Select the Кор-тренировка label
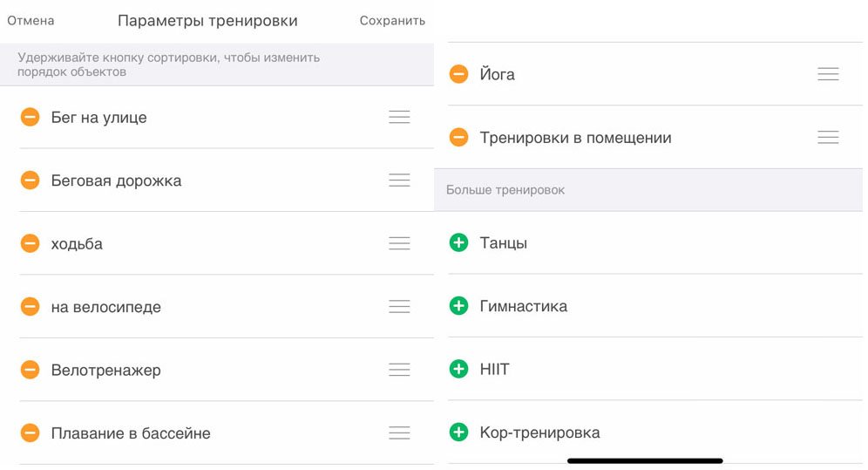The height and width of the screenshot is (470, 868). pyautogui.click(x=539, y=433)
